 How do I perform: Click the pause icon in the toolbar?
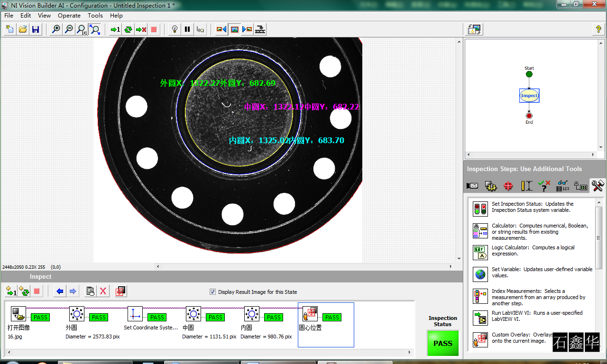[x=187, y=29]
